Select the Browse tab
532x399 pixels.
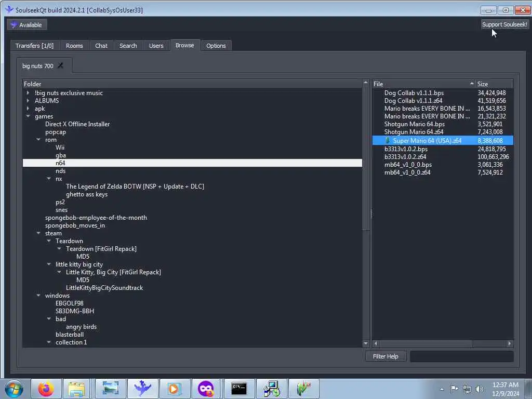(184, 45)
